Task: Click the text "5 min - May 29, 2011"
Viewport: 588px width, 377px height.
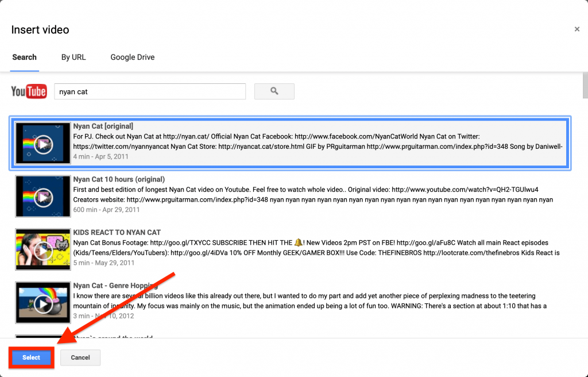Action: 103,263
